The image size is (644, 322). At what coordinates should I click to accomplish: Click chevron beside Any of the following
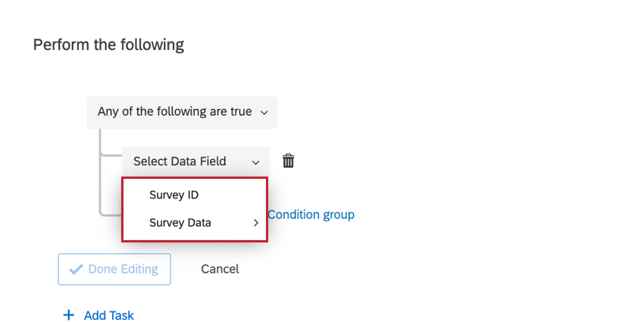(264, 113)
